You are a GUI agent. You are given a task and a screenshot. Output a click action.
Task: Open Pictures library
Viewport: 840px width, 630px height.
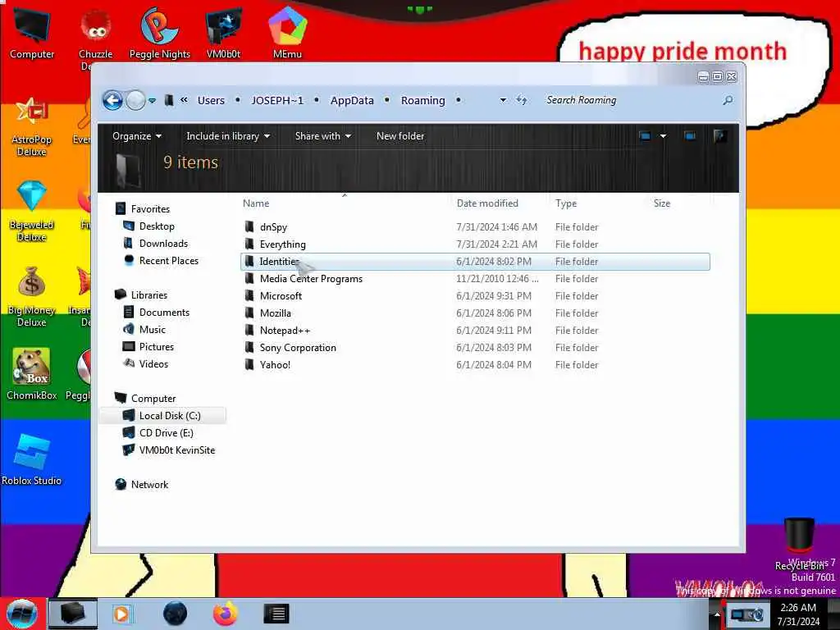pos(157,347)
